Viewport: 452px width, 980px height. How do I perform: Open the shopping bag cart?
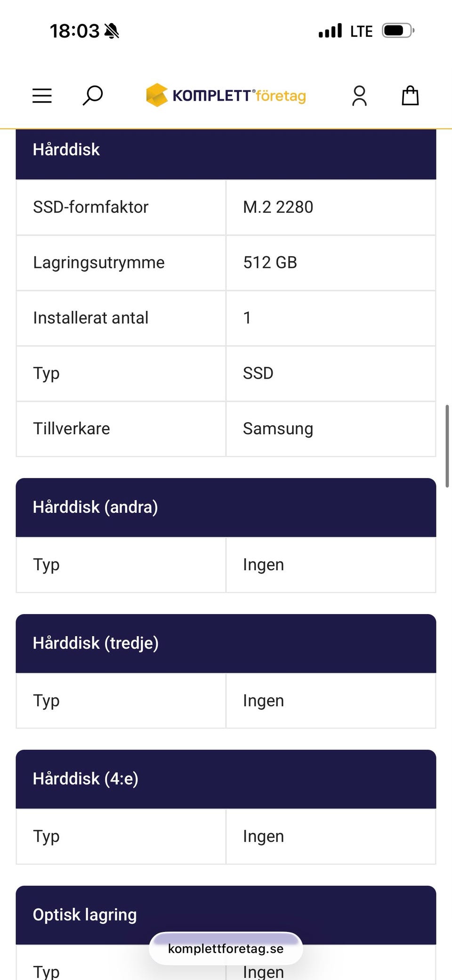[410, 96]
